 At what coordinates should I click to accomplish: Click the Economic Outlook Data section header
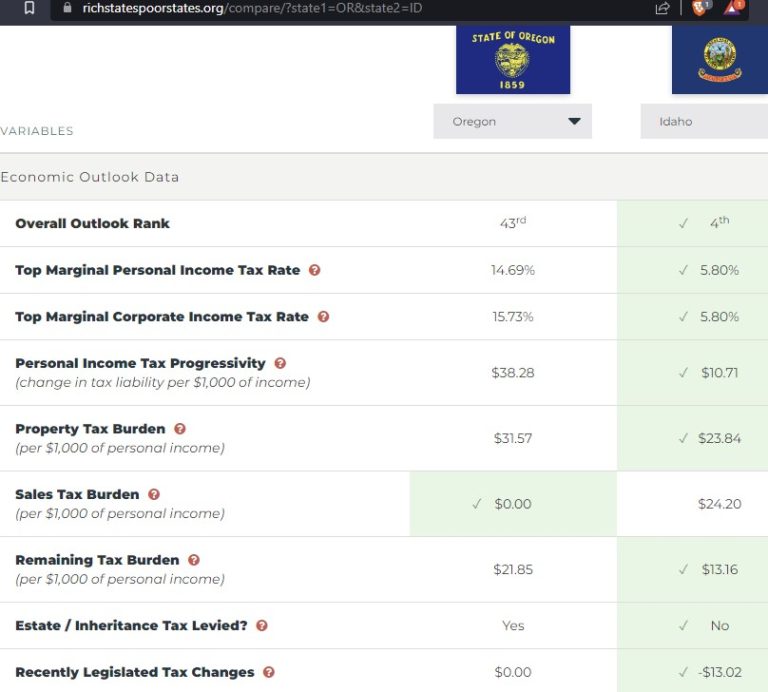(90, 177)
